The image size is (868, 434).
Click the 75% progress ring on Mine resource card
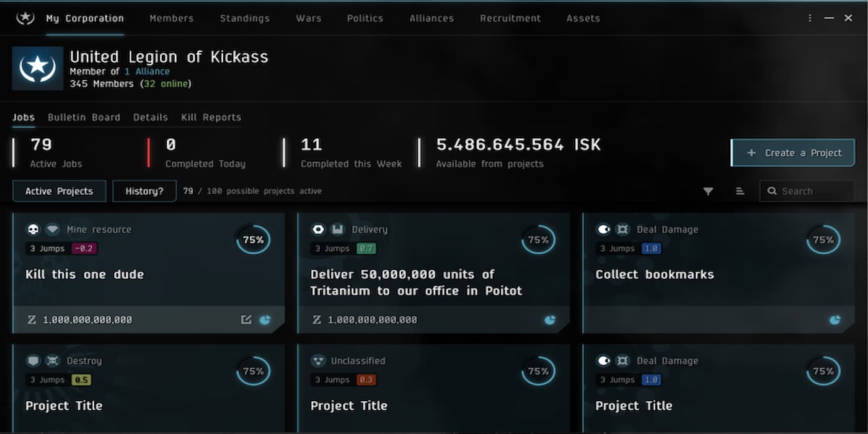pos(253,240)
